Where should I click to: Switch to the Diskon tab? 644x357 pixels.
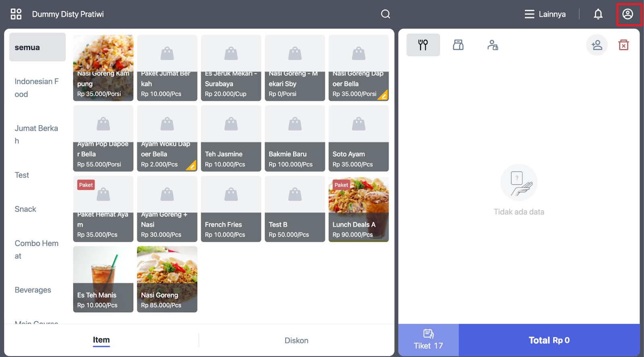point(296,340)
